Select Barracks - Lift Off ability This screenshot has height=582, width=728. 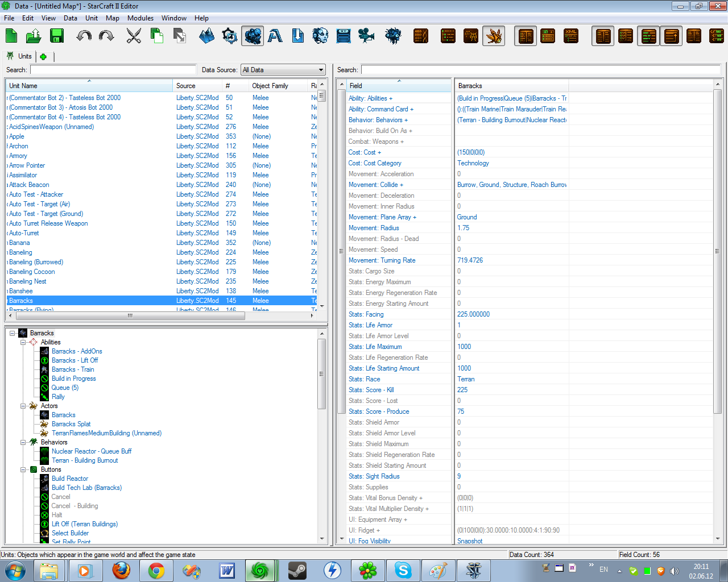(75, 360)
